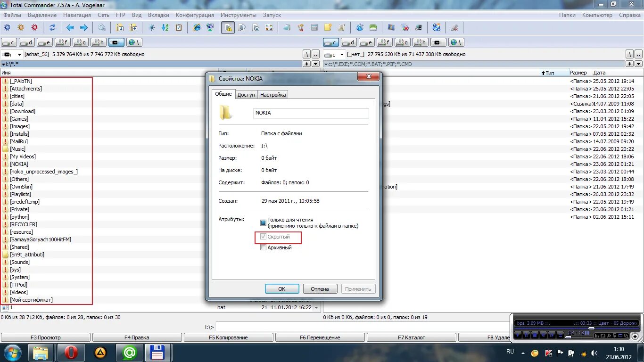Go back with the blue left arrow

point(70,28)
